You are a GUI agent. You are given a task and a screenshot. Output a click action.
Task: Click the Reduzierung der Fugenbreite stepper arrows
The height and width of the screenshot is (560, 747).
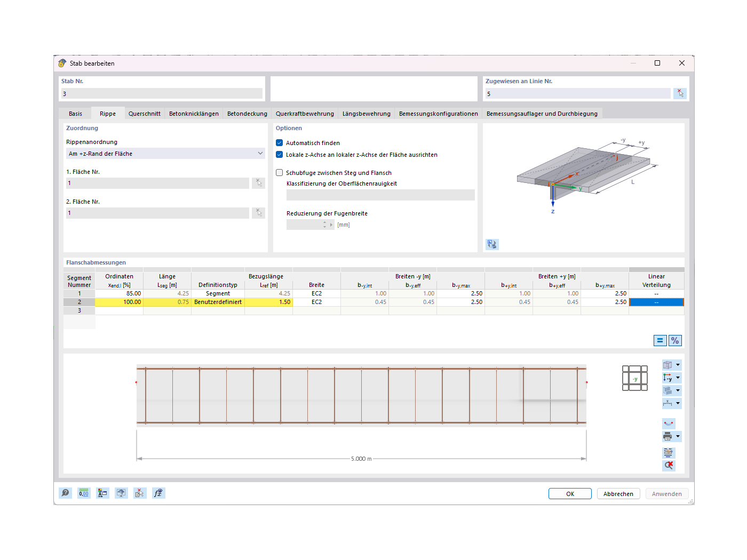(324, 225)
